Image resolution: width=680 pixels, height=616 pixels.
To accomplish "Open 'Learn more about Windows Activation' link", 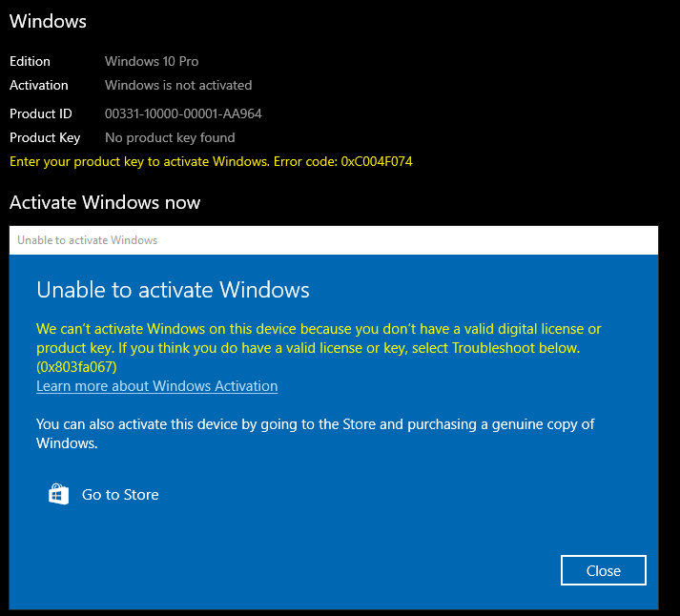I will [x=156, y=386].
